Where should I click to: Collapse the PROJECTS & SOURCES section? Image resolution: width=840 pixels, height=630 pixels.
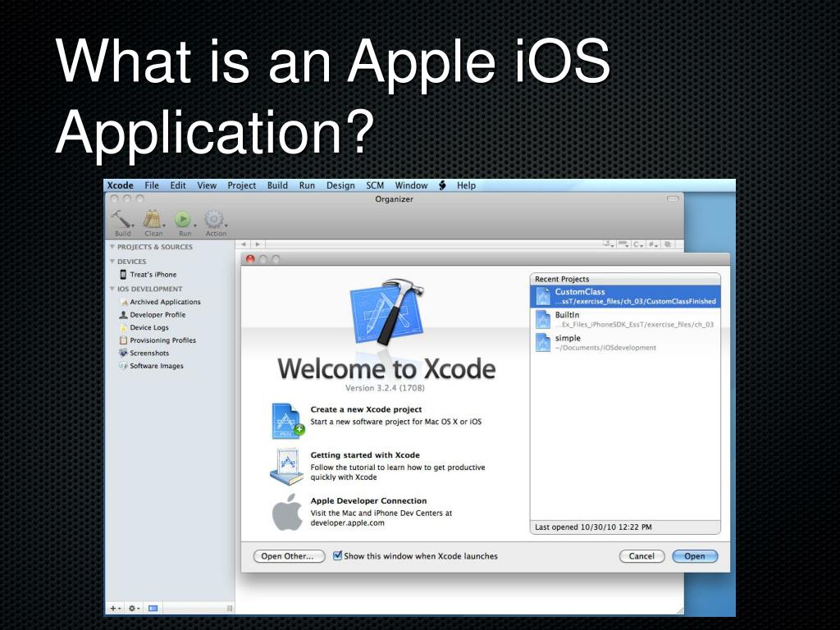click(x=112, y=246)
